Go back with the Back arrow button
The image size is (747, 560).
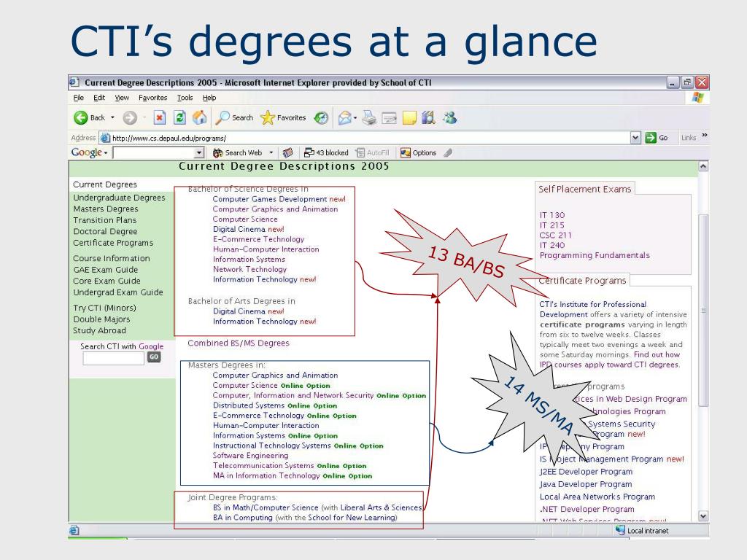click(x=89, y=117)
